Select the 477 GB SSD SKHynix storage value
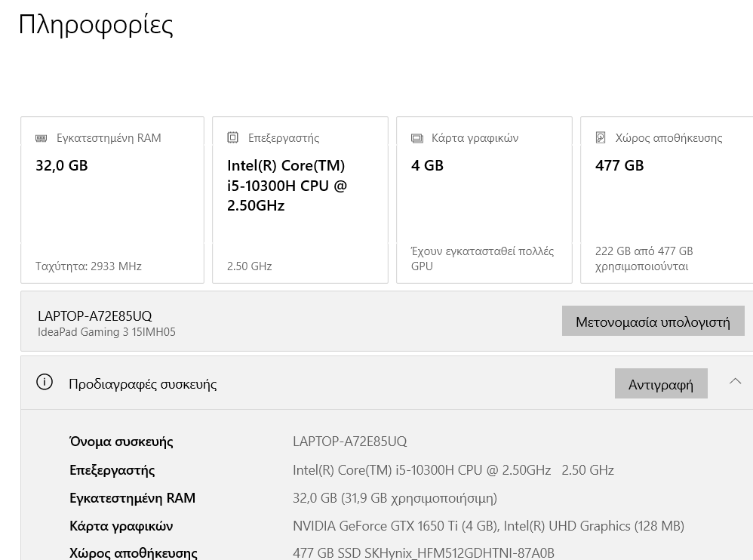The width and height of the screenshot is (753, 560). coord(423,552)
